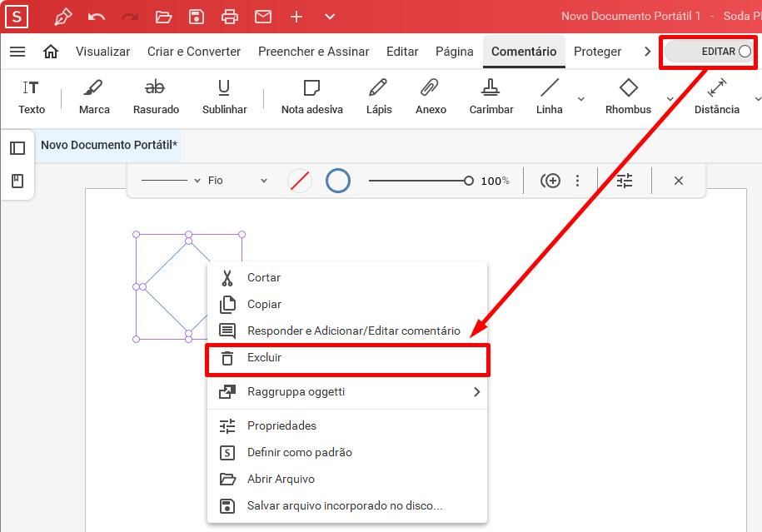Image resolution: width=762 pixels, height=532 pixels.
Task: Click the top-left handle of the rhombus
Action: (136, 234)
